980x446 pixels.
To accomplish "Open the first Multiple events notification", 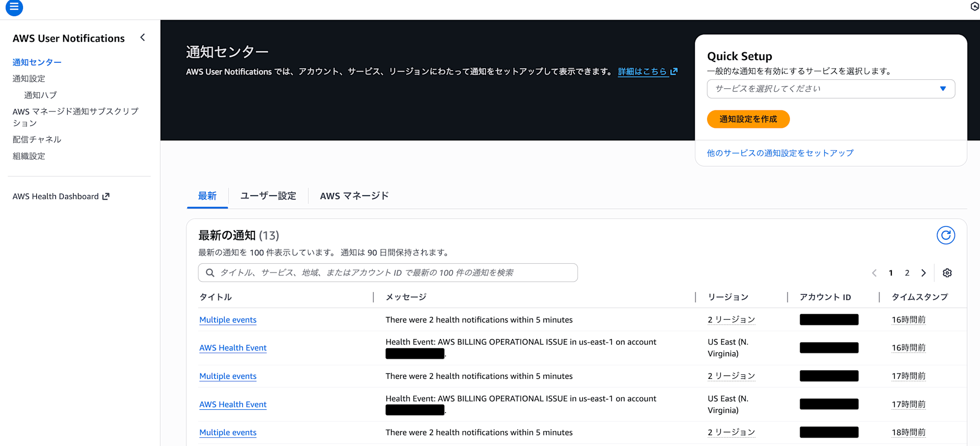I will [x=227, y=320].
